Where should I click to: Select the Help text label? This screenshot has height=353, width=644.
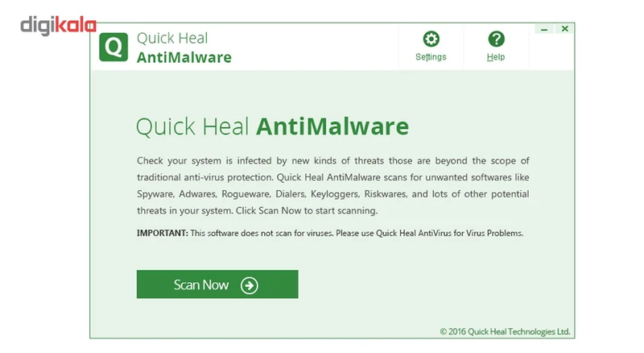[496, 57]
